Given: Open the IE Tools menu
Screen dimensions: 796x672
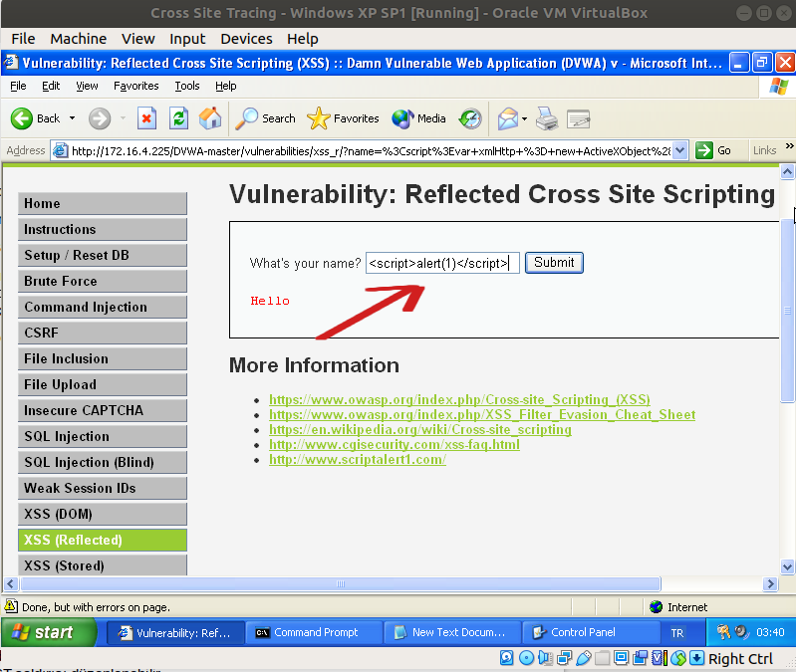Looking at the screenshot, I should coord(187,86).
